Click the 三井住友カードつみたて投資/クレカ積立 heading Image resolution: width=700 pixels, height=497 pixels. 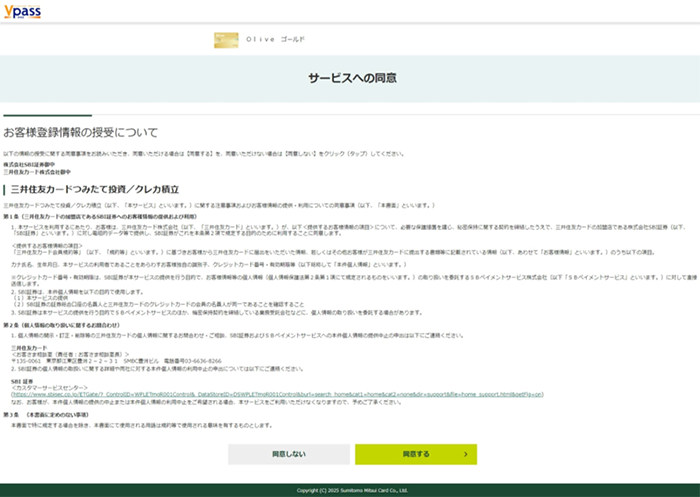pyautogui.click(x=95, y=189)
